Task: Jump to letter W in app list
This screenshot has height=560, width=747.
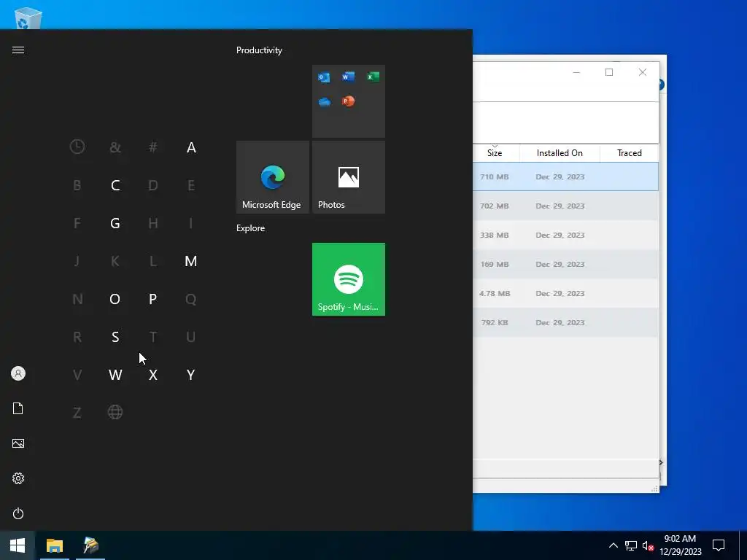Action: coord(115,375)
